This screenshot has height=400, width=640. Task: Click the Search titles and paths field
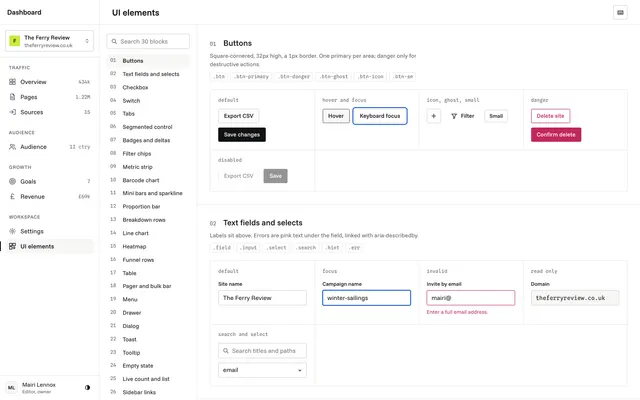[262, 351]
